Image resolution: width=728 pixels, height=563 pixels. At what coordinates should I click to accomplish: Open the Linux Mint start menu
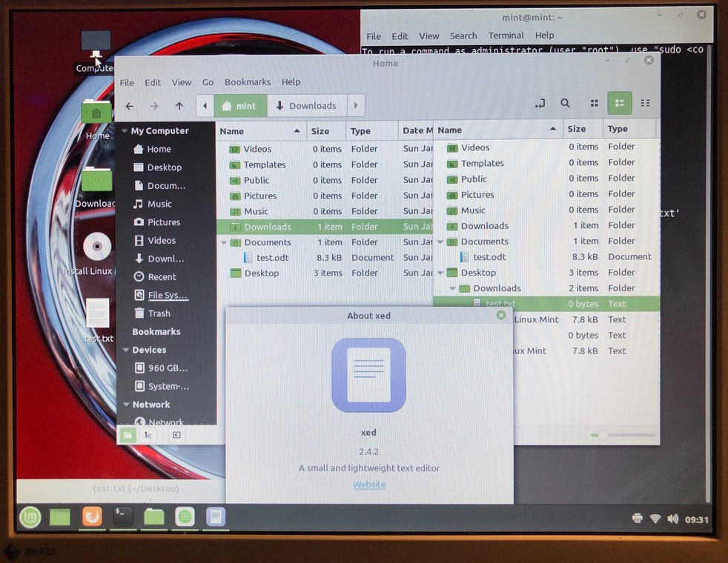click(30, 517)
